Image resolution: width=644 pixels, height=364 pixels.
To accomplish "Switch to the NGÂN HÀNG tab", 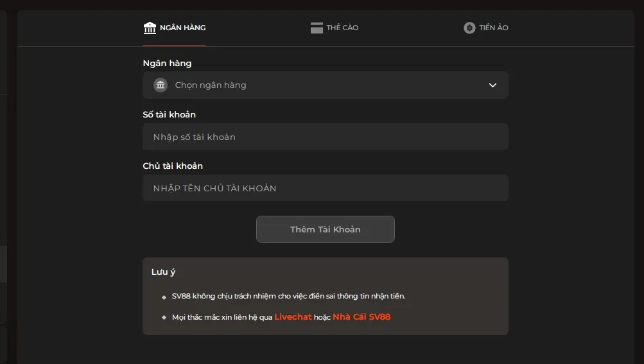I will tap(174, 28).
